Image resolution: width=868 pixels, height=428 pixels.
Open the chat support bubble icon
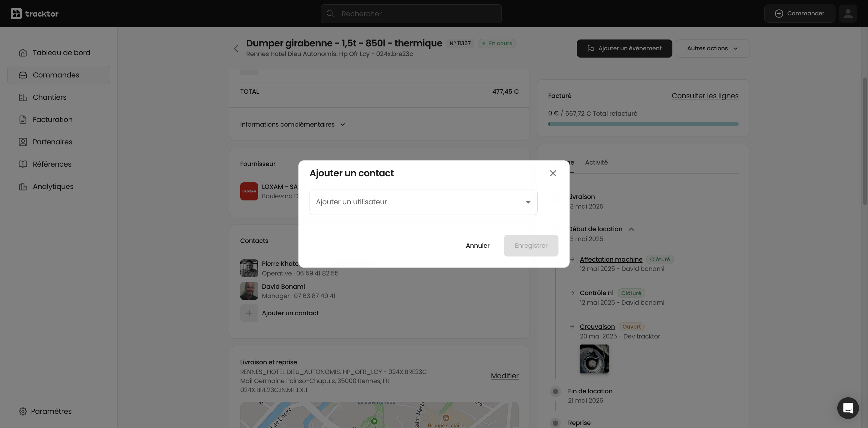[x=848, y=408]
